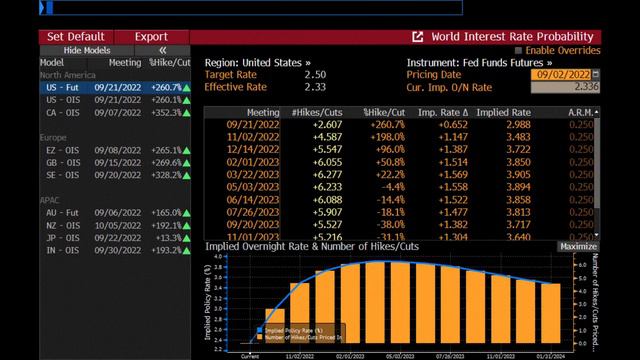640x360 pixels.
Task: Select the US - OIS model row
Action: 115,100
